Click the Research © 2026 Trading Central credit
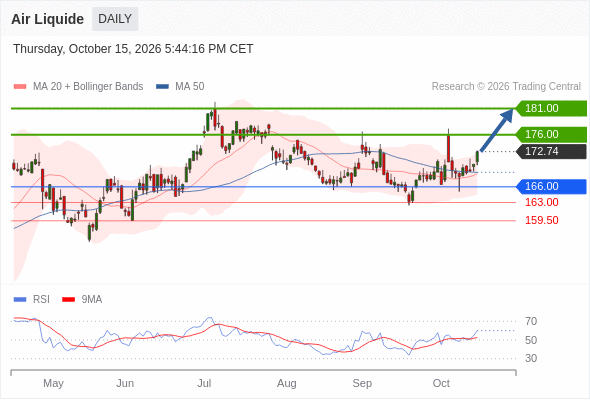 tap(506, 87)
